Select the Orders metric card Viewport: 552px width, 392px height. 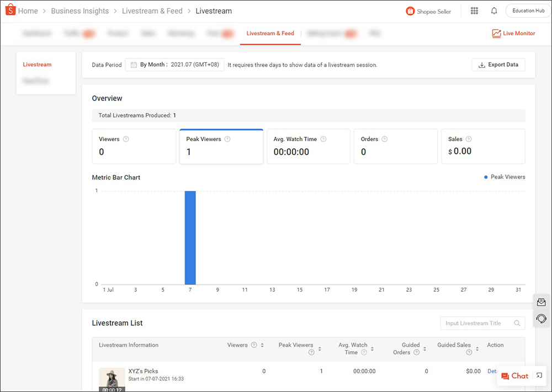(395, 146)
